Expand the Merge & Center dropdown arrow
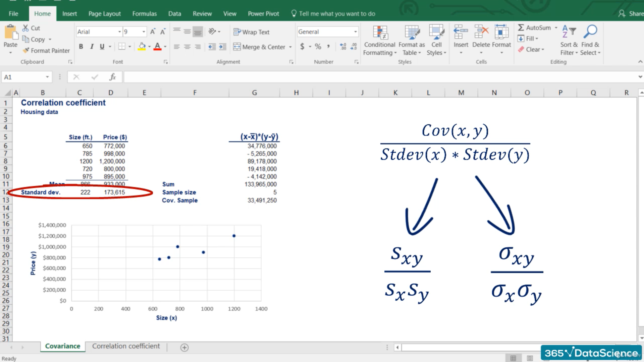Screen dimensions: 644x362 (x=290, y=47)
